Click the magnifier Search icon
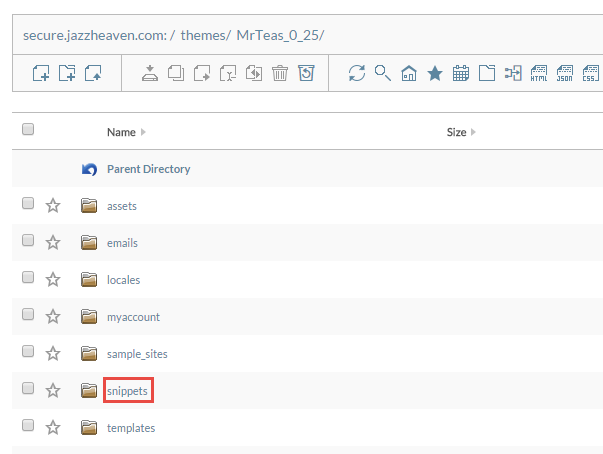The image size is (603, 454). coord(383,73)
